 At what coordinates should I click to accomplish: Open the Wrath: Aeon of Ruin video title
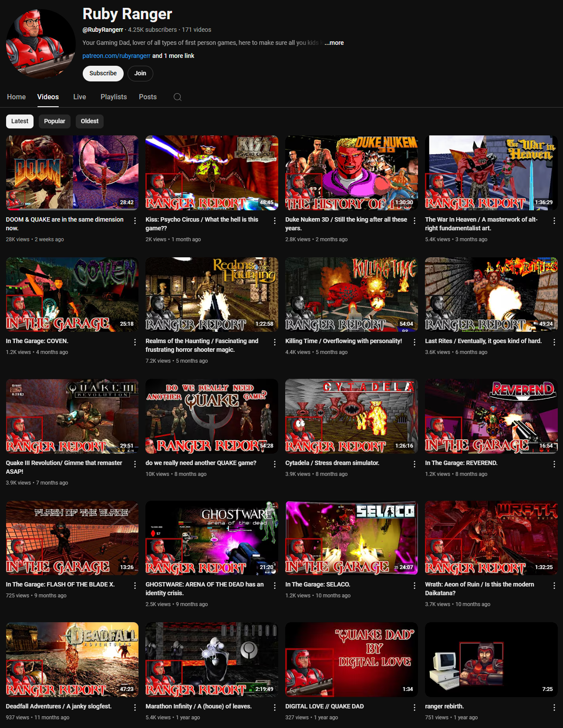479,589
